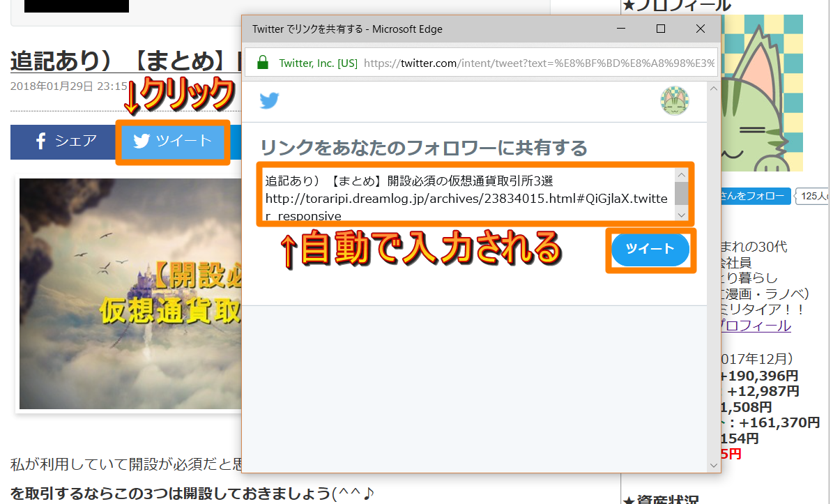Click inside the tweet text box
Screen dimensions: 833x504
pyautogui.click(x=468, y=195)
